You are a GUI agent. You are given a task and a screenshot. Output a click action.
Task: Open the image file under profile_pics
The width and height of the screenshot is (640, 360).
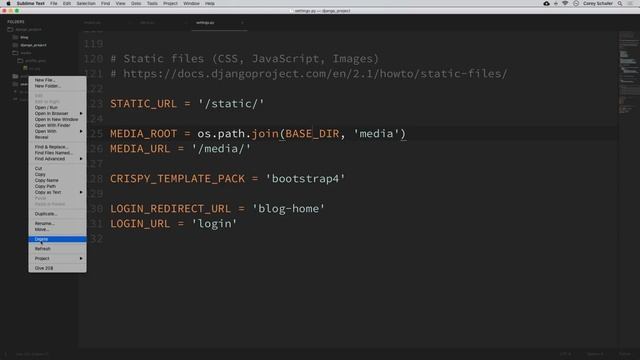click(x=32, y=68)
